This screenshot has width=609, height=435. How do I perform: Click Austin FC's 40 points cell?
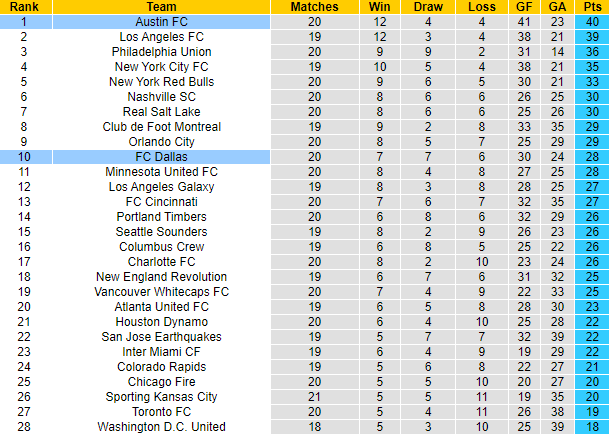click(594, 21)
